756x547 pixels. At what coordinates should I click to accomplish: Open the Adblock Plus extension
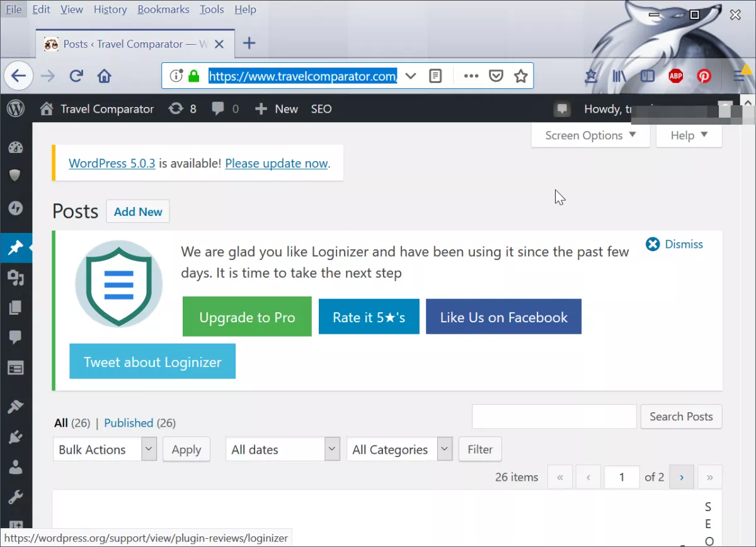coord(676,76)
